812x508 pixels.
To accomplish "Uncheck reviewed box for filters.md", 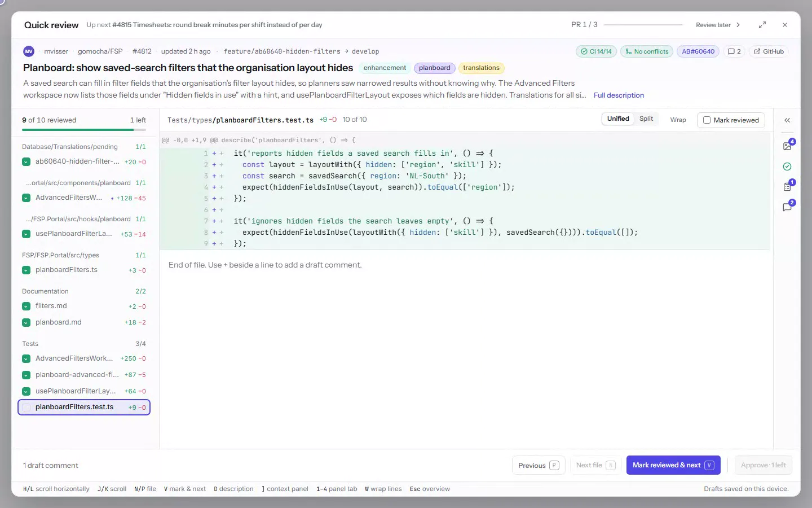I will point(26,306).
